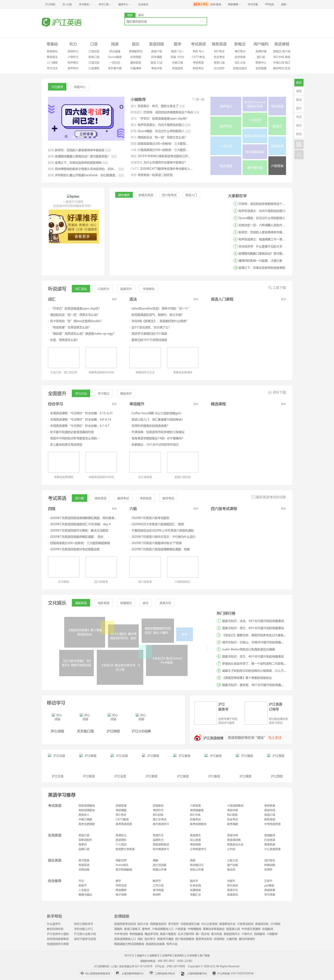Select the 专题中心 tab
Screen dimensions: 334x980
click(x=80, y=87)
